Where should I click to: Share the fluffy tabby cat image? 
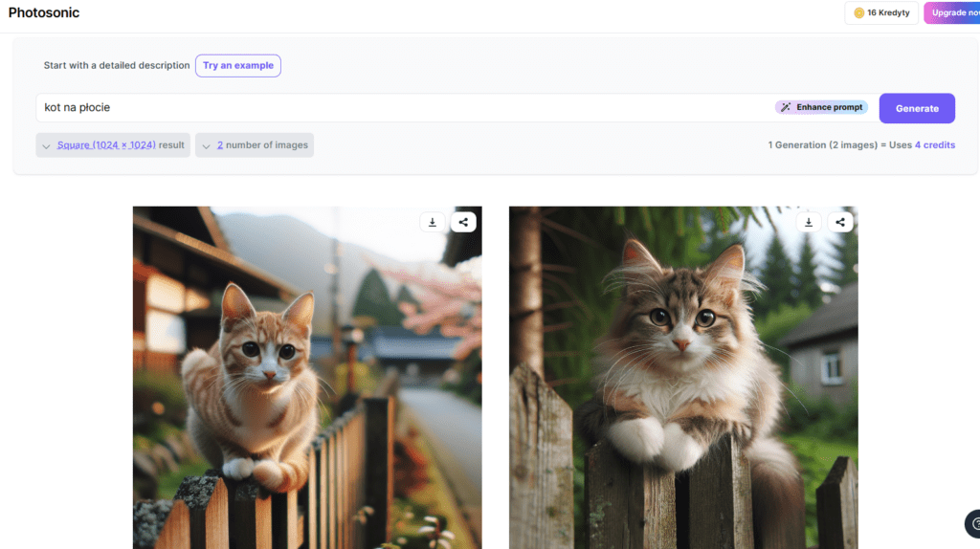tap(840, 222)
